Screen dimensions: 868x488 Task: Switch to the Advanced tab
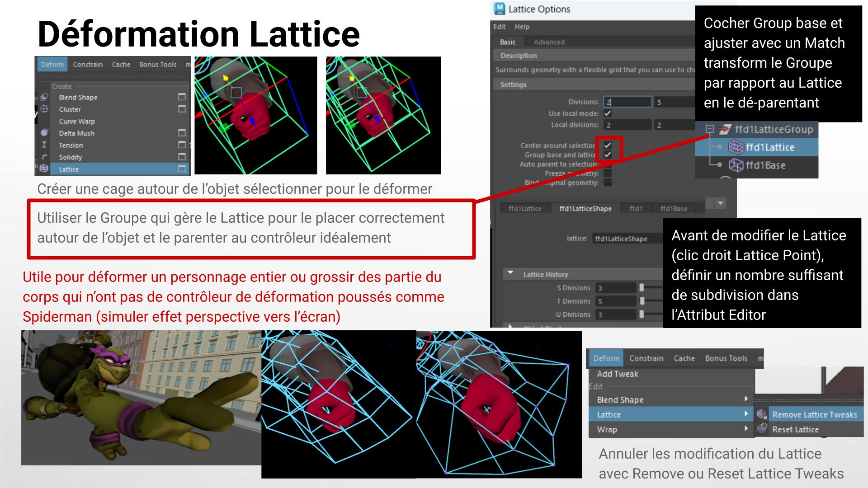(549, 42)
